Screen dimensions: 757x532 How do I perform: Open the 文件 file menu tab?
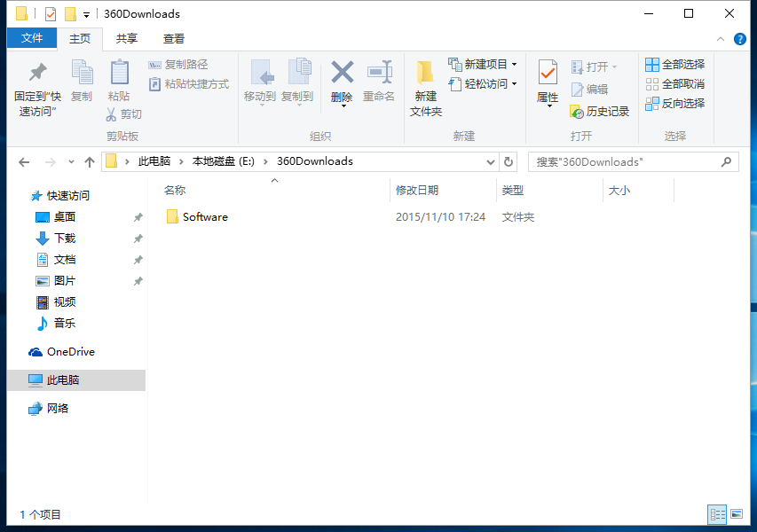coord(32,38)
